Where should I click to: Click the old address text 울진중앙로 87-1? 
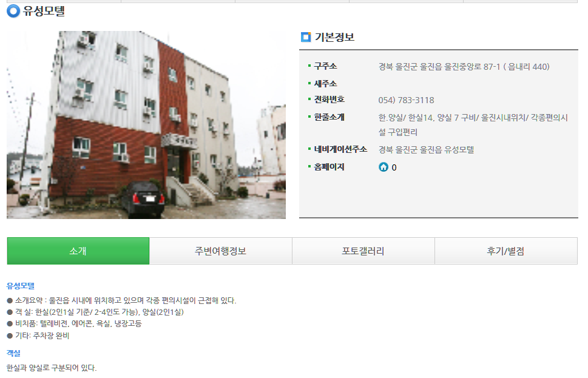pos(472,67)
